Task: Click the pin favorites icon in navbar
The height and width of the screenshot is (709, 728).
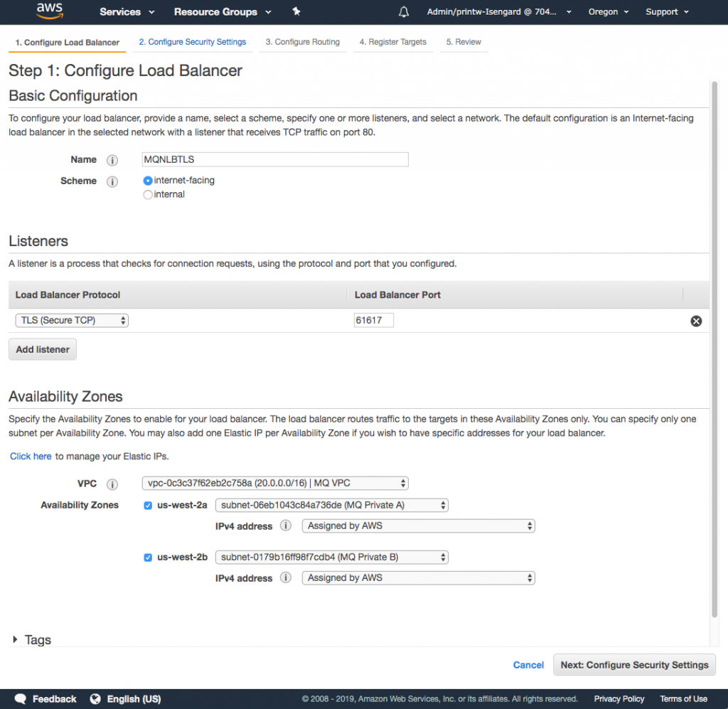Action: coord(296,11)
